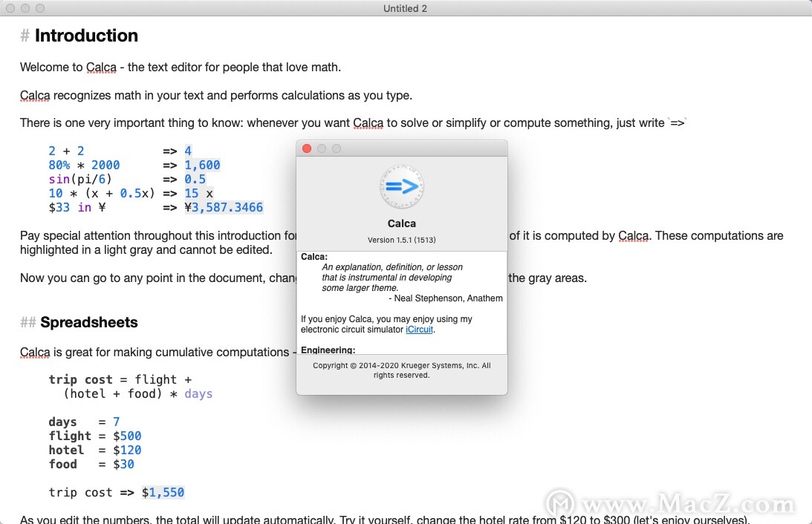
Task: Click the value "7" in the days row
Action: [x=117, y=422]
